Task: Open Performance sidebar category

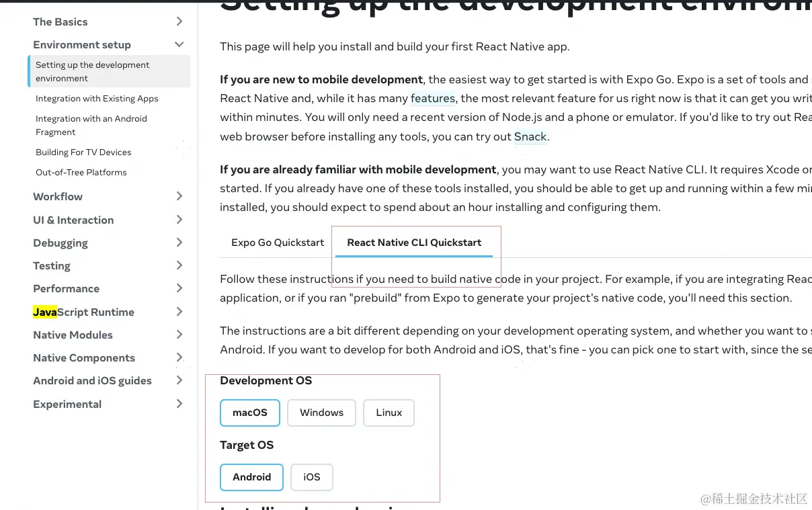Action: [x=66, y=288]
